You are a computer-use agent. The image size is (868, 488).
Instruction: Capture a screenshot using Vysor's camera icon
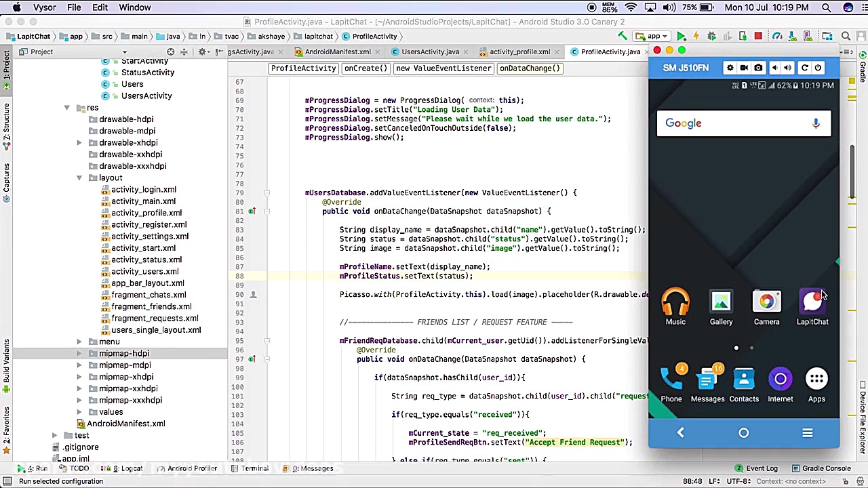757,68
